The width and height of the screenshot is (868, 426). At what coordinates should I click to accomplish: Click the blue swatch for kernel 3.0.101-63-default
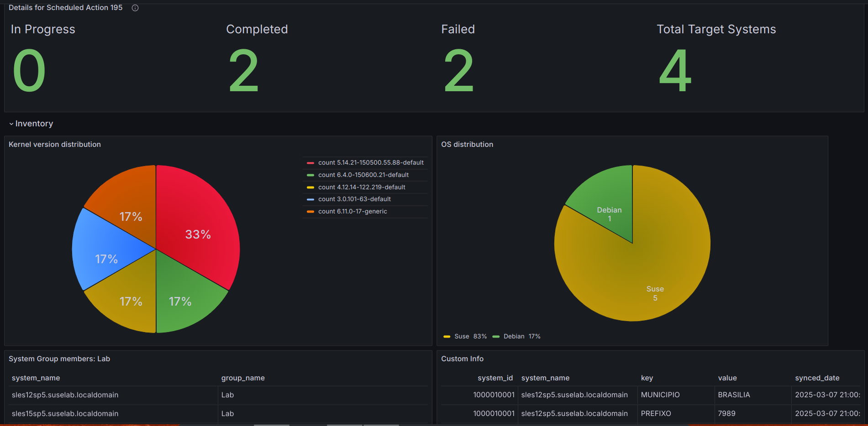[310, 199]
